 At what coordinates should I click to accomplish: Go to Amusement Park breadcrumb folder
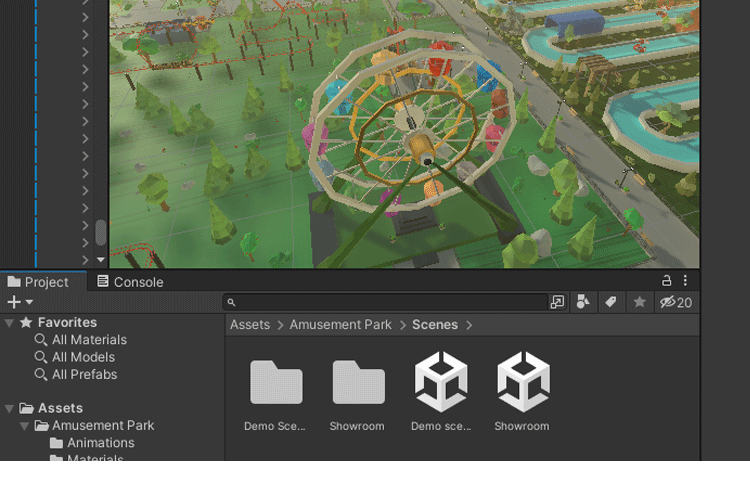(x=340, y=324)
